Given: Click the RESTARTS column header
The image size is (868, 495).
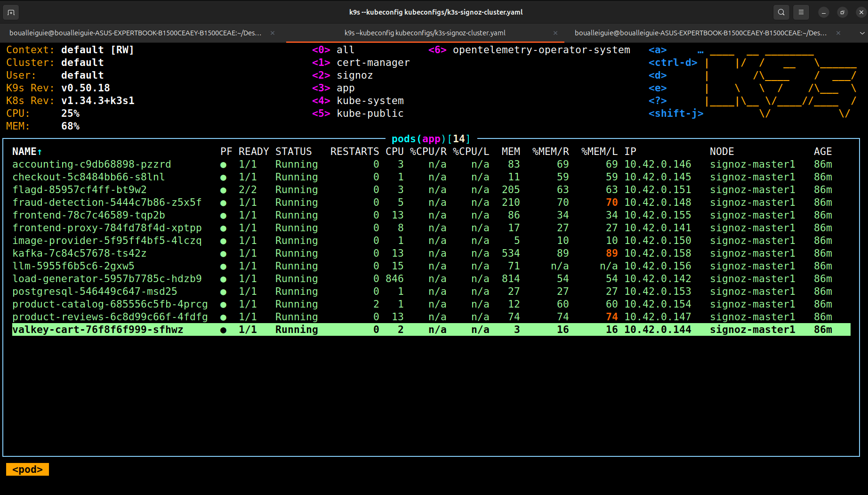Looking at the screenshot, I should tap(354, 152).
